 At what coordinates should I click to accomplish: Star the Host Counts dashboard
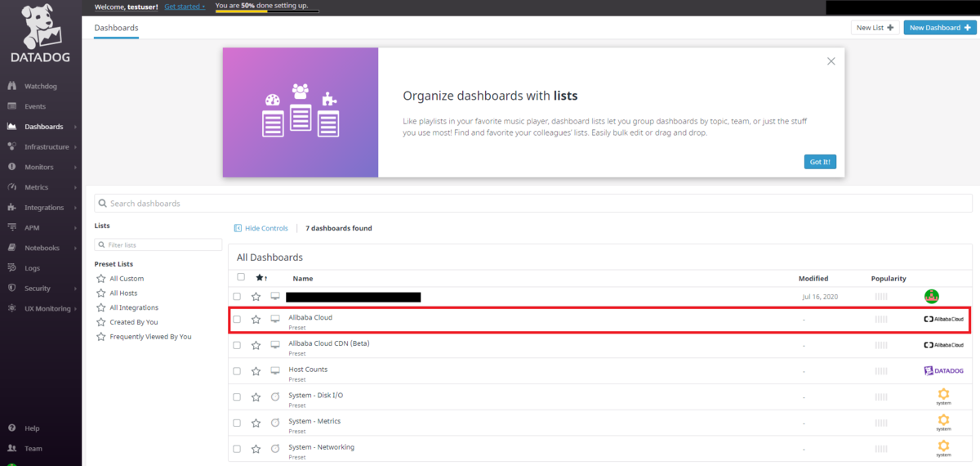[x=256, y=370]
